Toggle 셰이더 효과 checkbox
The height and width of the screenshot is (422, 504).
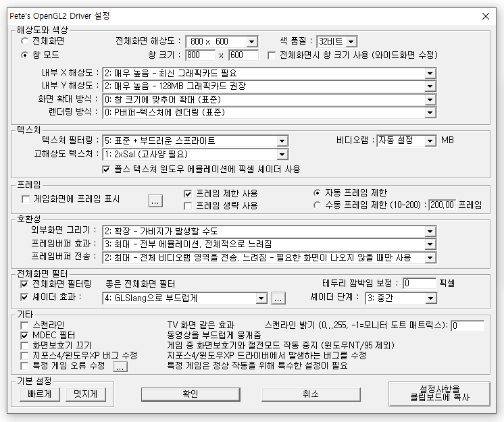(x=24, y=297)
